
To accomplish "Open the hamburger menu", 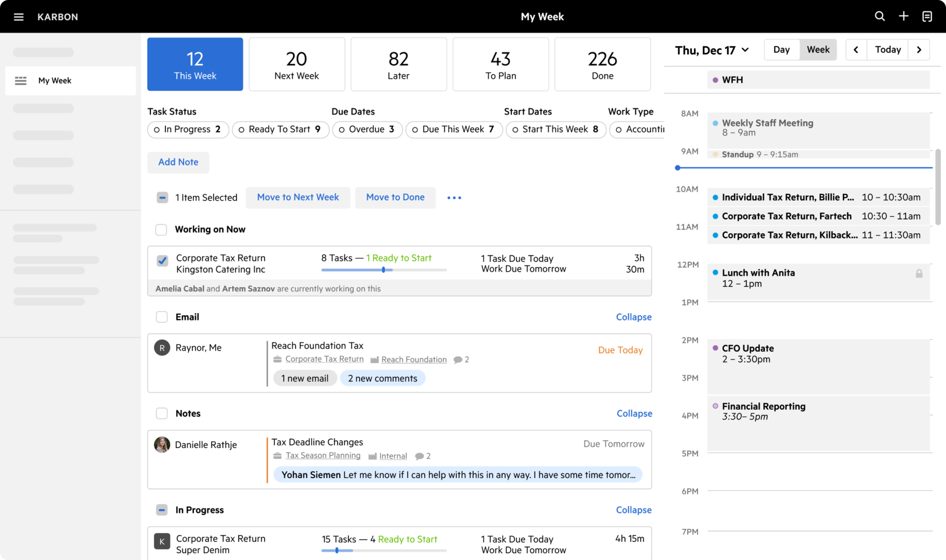I will tap(18, 17).
